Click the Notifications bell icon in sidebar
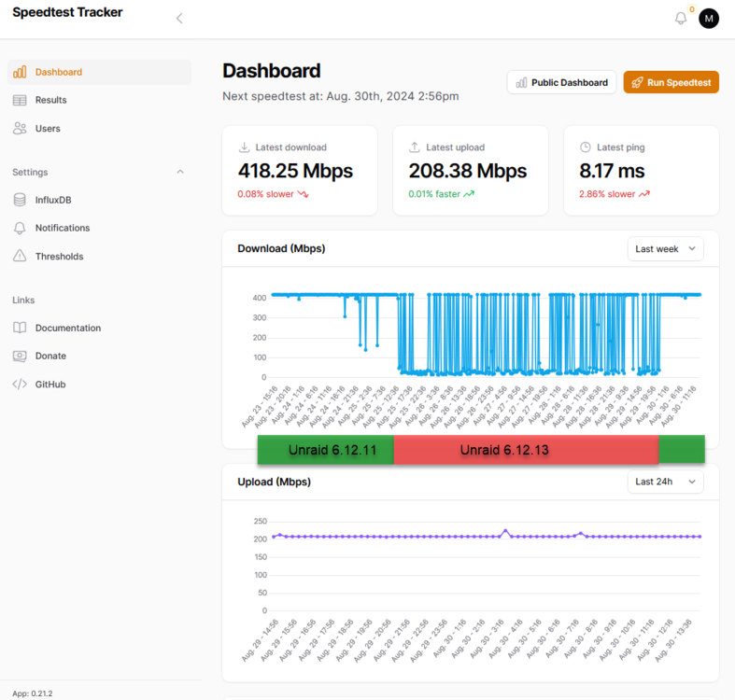The height and width of the screenshot is (700, 735). coord(20,228)
